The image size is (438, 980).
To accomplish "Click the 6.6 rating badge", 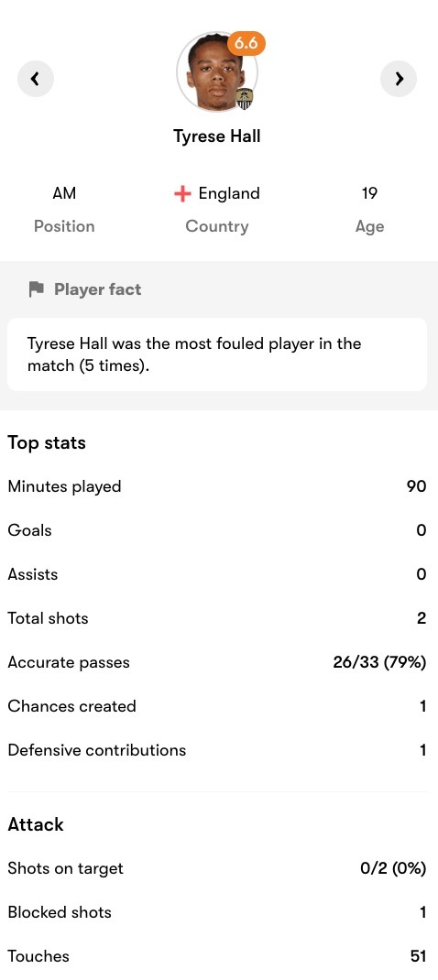I will pos(246,43).
